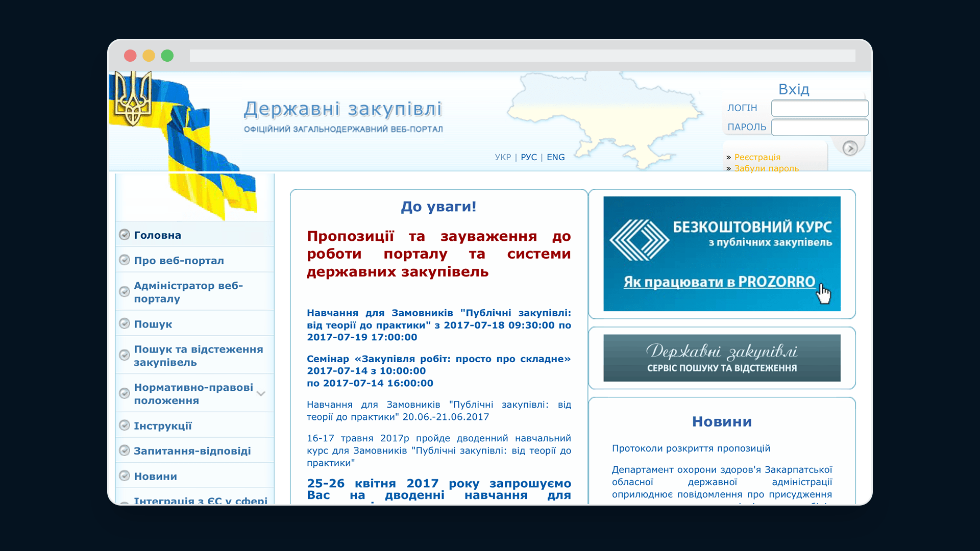980x551 pixels.
Task: Click in the ПАРОЛЬ input field
Action: [x=819, y=127]
